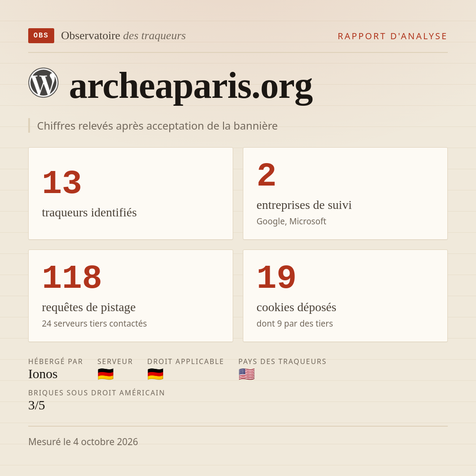Click the 3/5 value

pos(37,405)
